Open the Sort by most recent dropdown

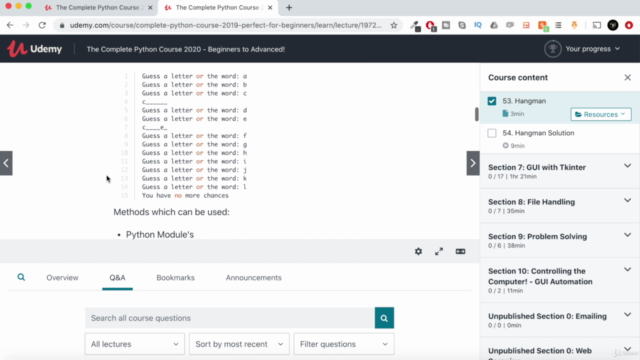click(239, 344)
